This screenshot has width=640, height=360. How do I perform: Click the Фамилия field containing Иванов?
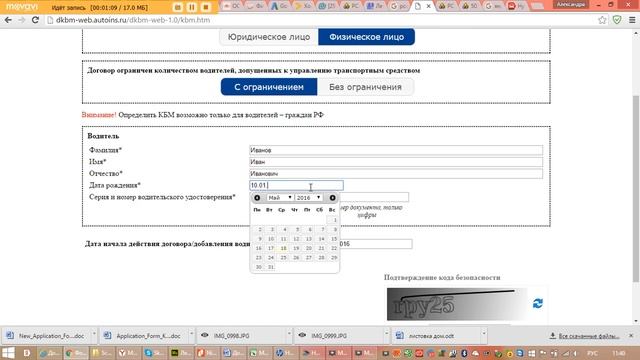point(396,150)
